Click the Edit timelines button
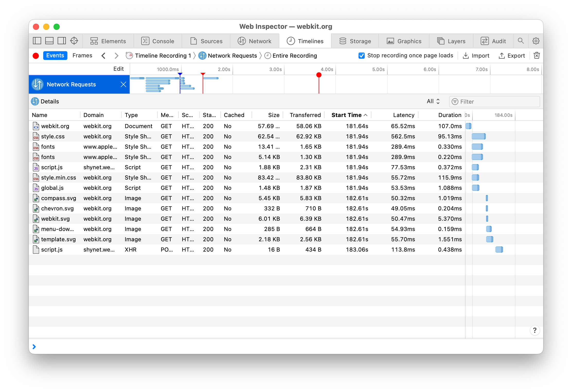Viewport: 572px width, 392px height. coord(119,69)
